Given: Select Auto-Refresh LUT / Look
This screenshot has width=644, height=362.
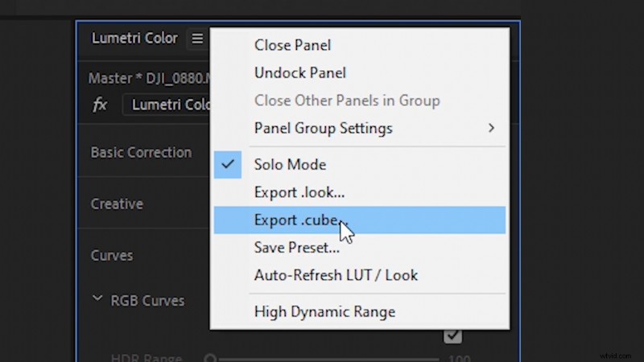Looking at the screenshot, I should 336,275.
